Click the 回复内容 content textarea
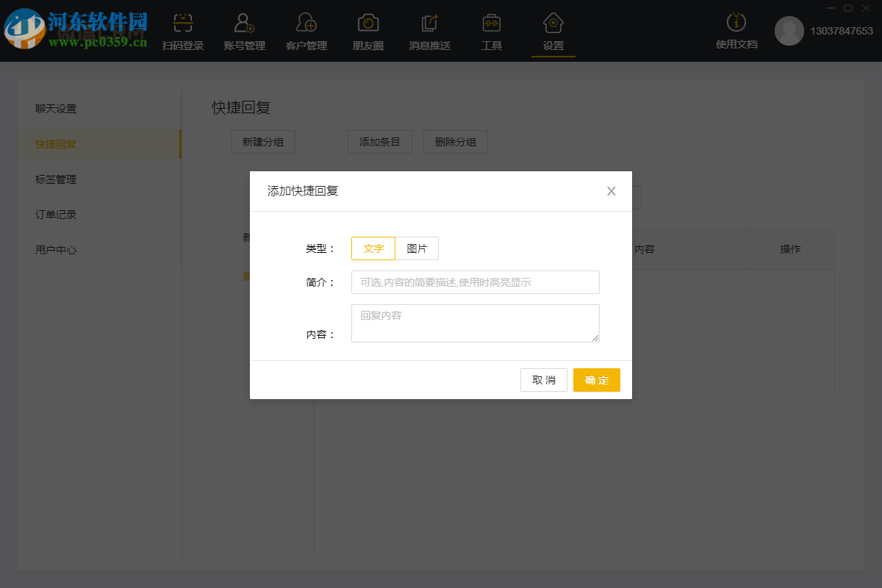The width and height of the screenshot is (882, 588). click(x=475, y=323)
